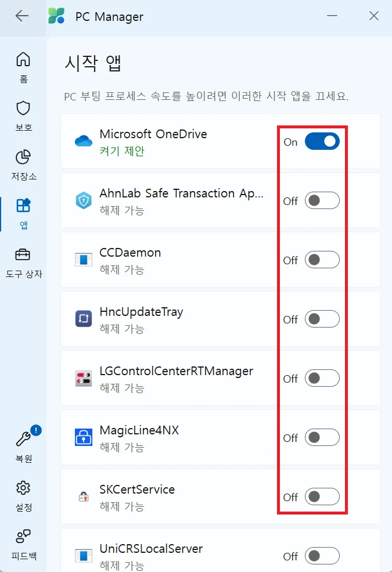The image size is (392, 572).
Task: Click the 시작 앱 page heading
Action: click(92, 63)
